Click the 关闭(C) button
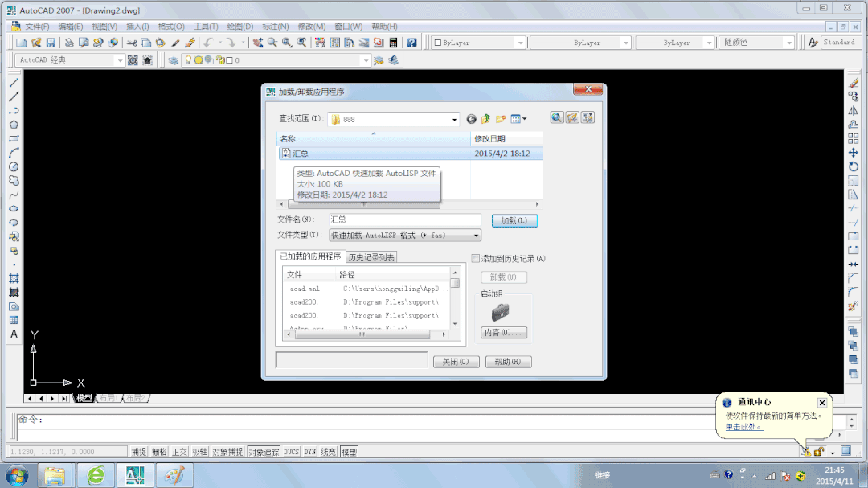 pyautogui.click(x=456, y=362)
